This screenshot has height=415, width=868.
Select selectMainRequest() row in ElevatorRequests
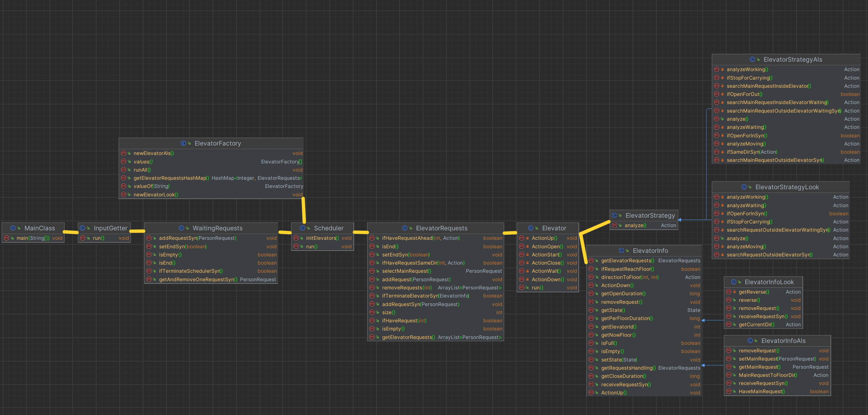[x=406, y=271]
